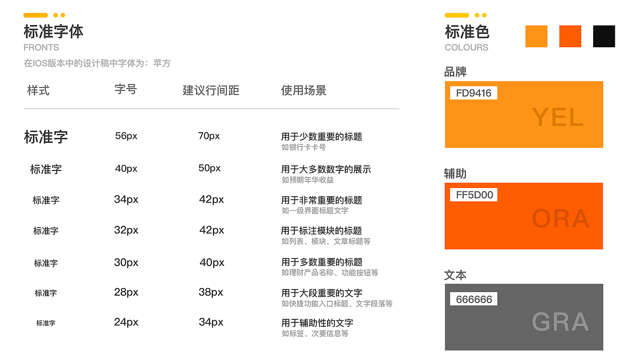Click the 品牌 label above the orange block
Image resolution: width=644 pixels, height=362 pixels.
tap(455, 72)
